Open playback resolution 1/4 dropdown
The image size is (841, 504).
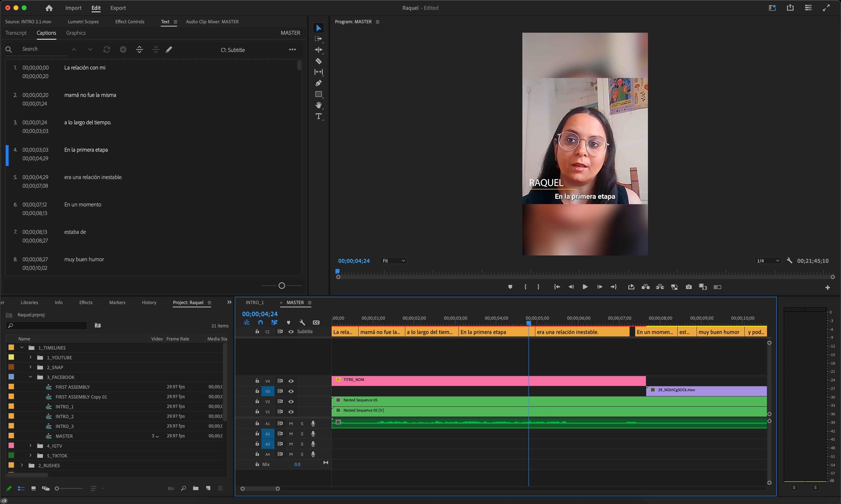(x=768, y=261)
